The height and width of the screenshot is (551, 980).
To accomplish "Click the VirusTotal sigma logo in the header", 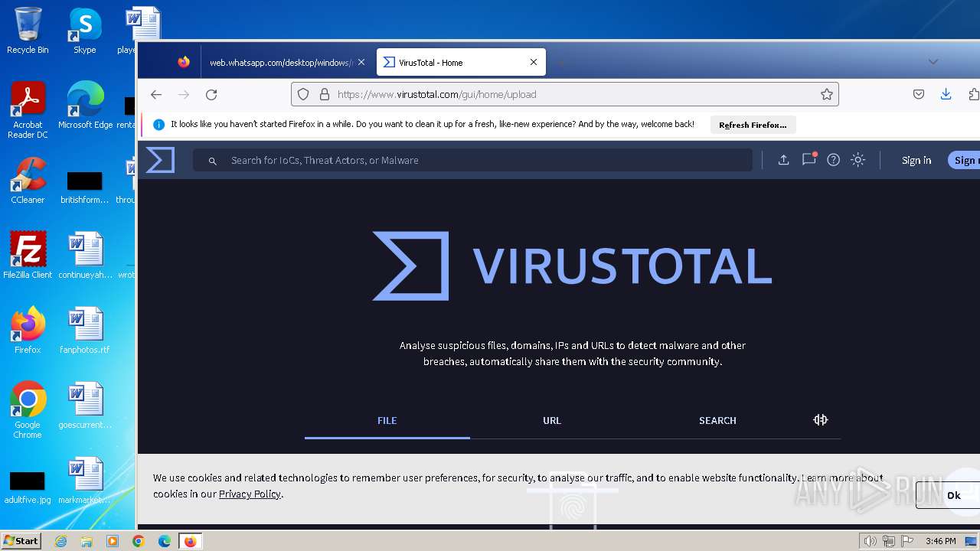I will (161, 160).
